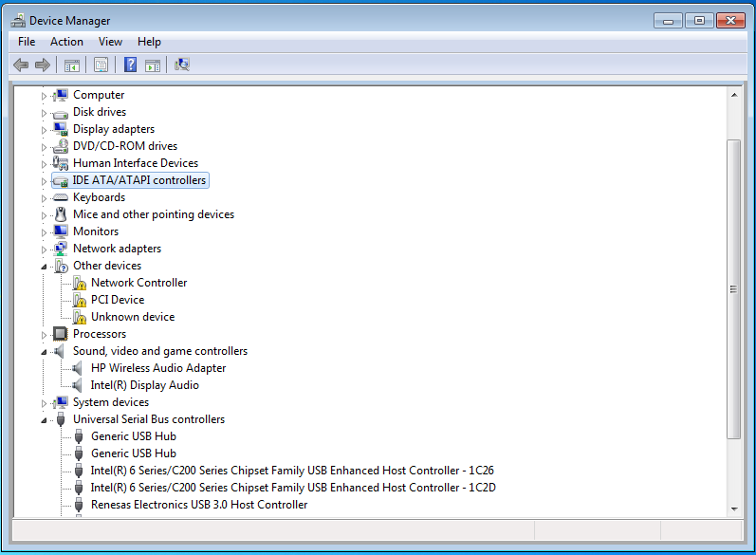Select IDE ATA/ATAPI controllers text
This screenshot has width=756, height=555.
[138, 180]
